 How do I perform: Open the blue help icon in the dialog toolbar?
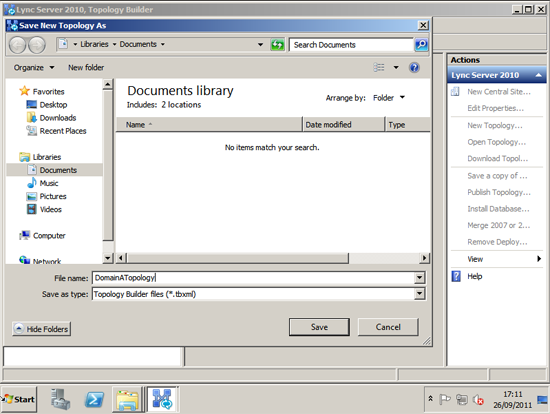pyautogui.click(x=414, y=67)
